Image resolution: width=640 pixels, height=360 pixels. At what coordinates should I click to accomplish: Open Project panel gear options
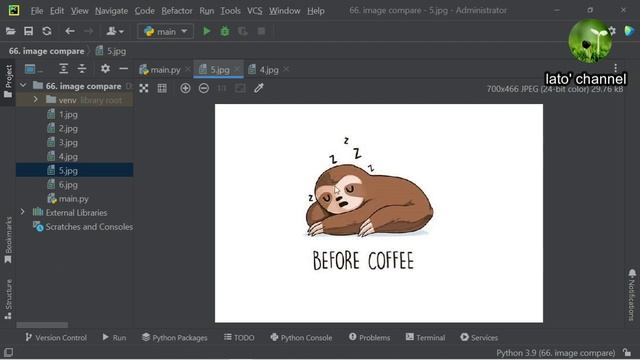pos(105,69)
